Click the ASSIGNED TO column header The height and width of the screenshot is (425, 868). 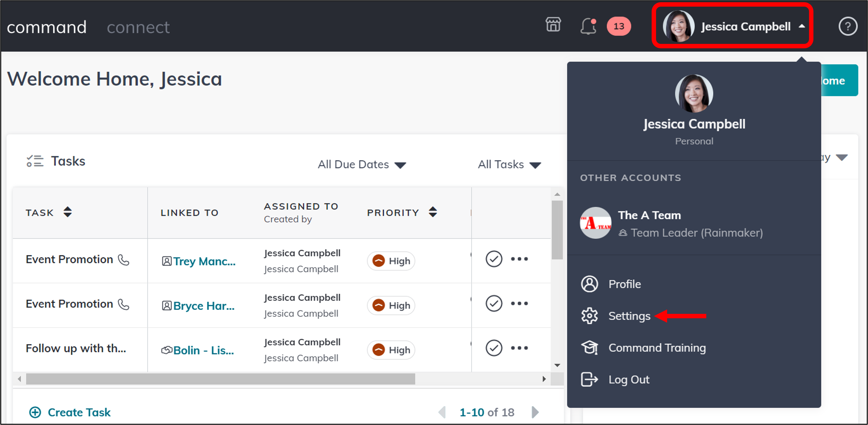(301, 206)
